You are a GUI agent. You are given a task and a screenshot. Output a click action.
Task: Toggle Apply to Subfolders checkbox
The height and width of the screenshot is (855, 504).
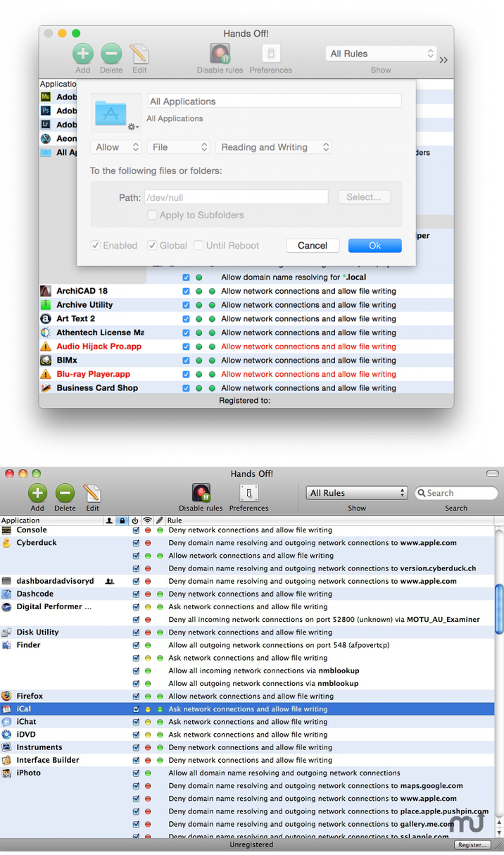coord(152,216)
